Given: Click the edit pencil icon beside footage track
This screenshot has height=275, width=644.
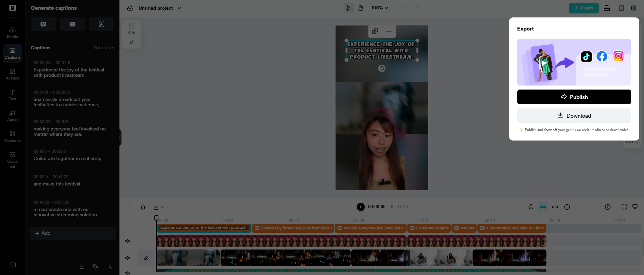Looking at the screenshot, I should [x=146, y=258].
